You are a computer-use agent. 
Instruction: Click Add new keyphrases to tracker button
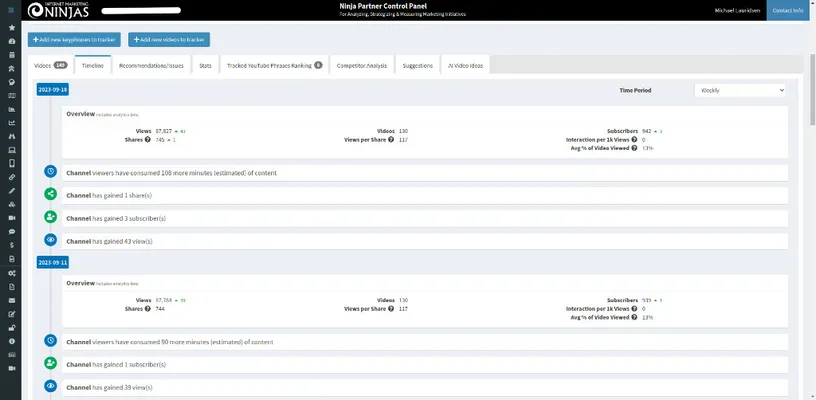pos(75,40)
